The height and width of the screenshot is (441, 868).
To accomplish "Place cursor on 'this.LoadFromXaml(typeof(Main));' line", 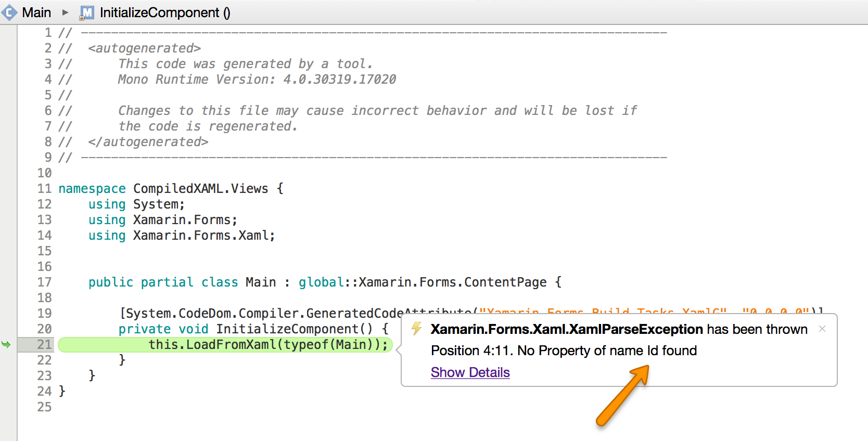I will point(269,344).
